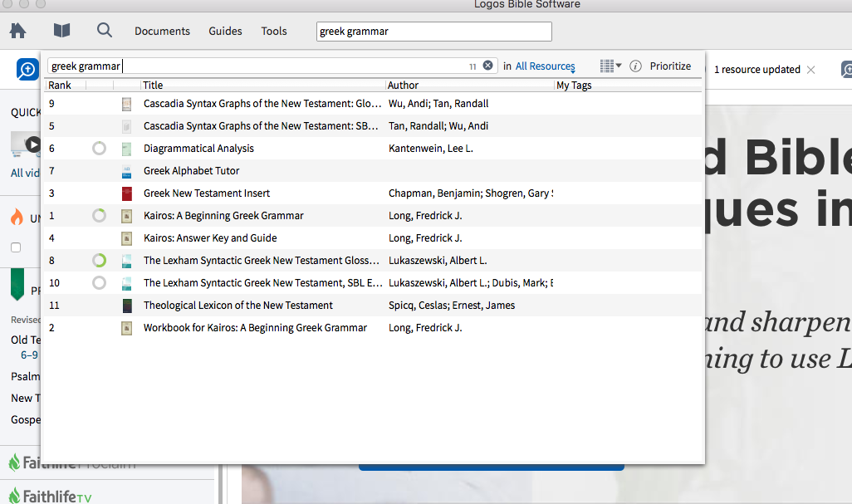852x504 pixels.
Task: Select author Wu, Andi; Tan, Randall
Action: pos(438,103)
